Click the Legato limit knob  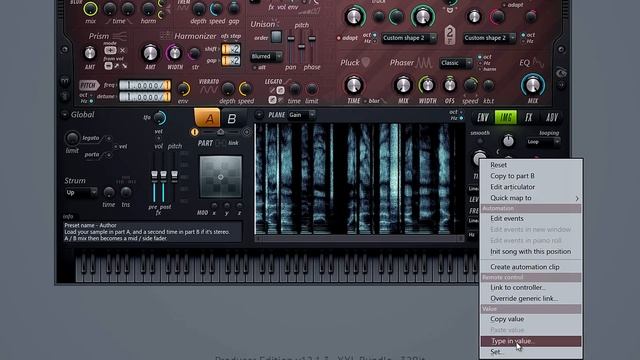[x=312, y=89]
